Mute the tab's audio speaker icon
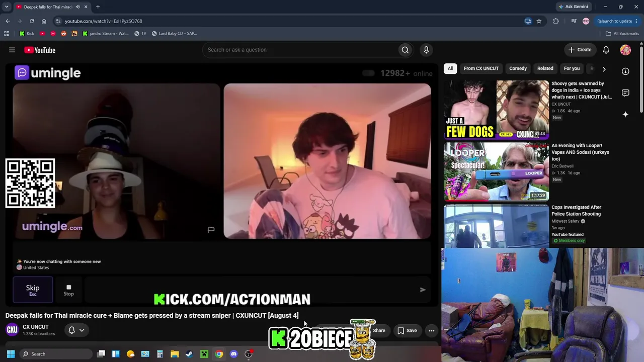This screenshot has height=362, width=644. tap(77, 7)
